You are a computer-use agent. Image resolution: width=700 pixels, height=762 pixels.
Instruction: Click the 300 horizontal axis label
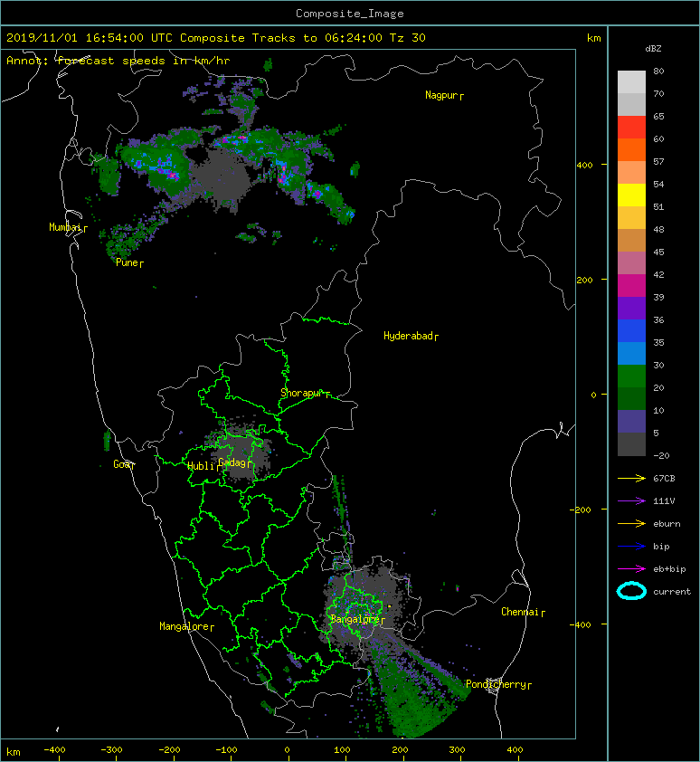(457, 750)
